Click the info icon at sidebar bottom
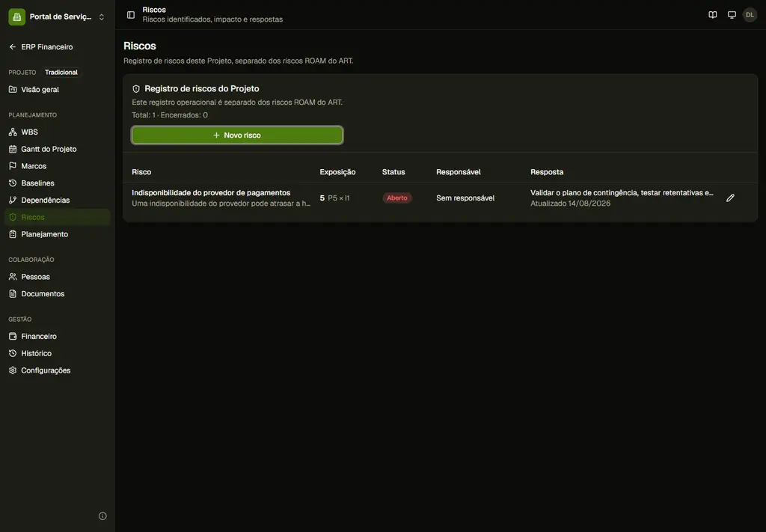766x532 pixels. point(102,516)
